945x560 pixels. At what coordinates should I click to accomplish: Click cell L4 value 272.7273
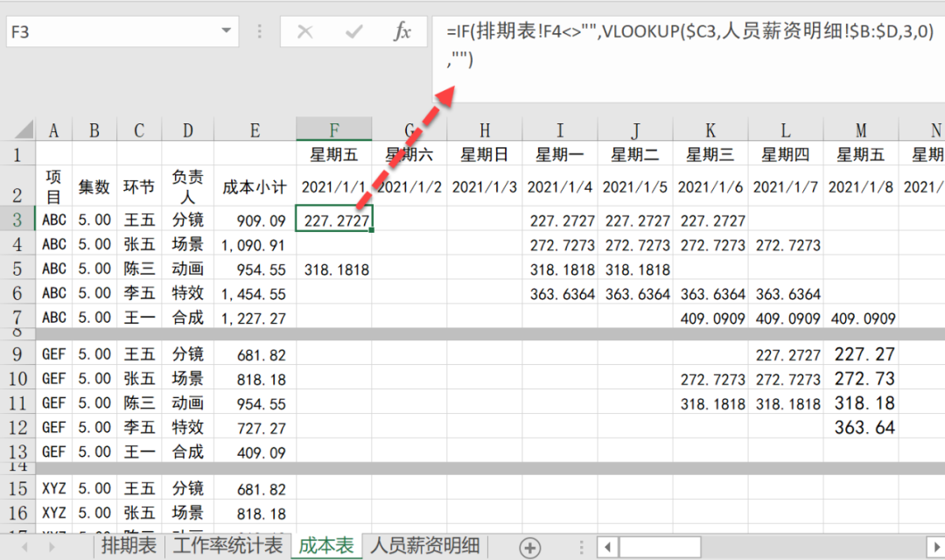point(786,245)
